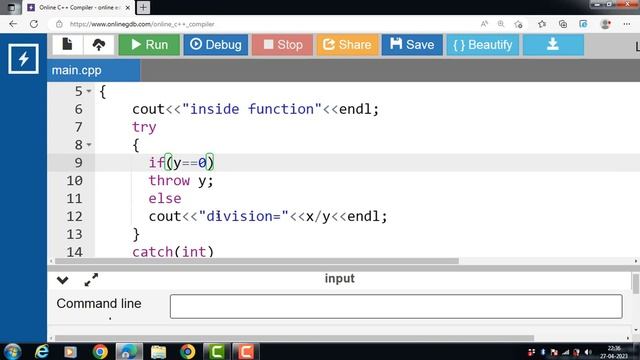
Task: Open the media player taskbar icon
Action: pyautogui.click(x=70, y=351)
